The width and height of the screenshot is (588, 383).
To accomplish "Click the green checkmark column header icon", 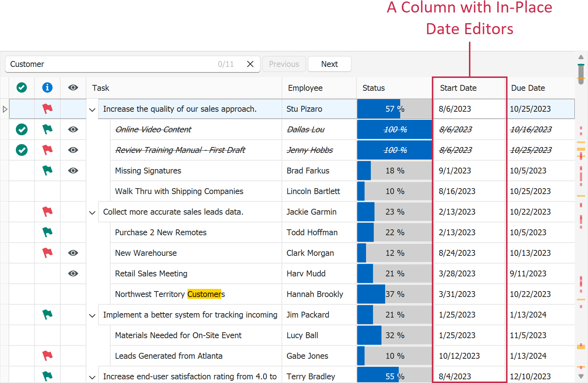I will coord(22,87).
